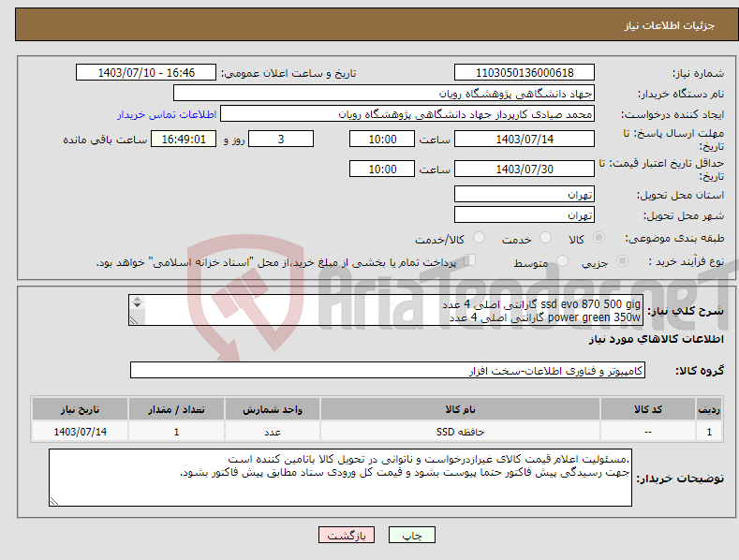Screen dimensions: 739x560
Task: Click resize grip of description textarea
Action: tap(134, 320)
